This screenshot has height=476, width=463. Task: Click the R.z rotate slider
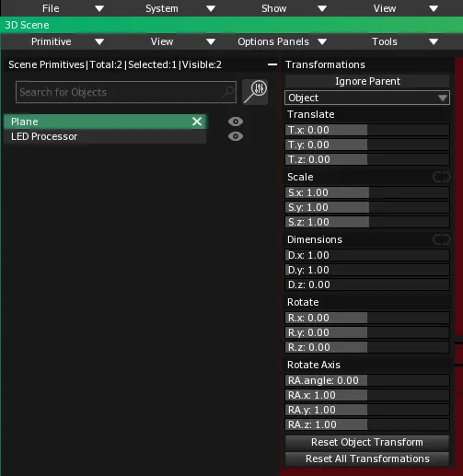367,347
